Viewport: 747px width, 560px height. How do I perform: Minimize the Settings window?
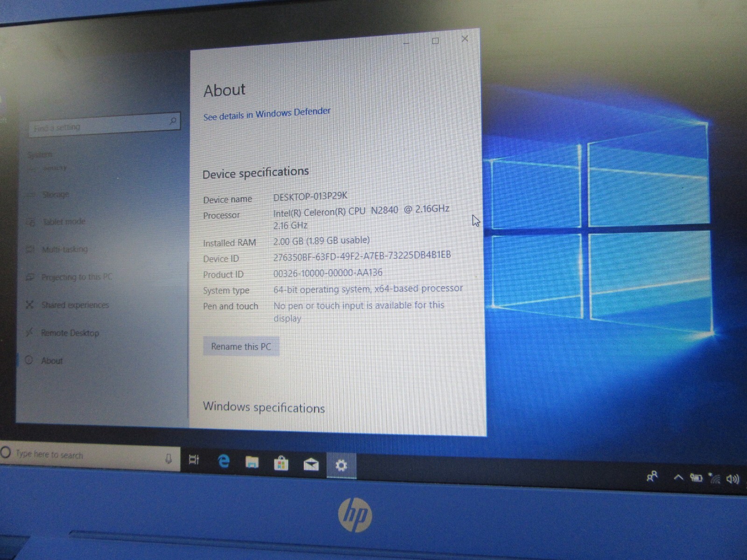pyautogui.click(x=406, y=43)
